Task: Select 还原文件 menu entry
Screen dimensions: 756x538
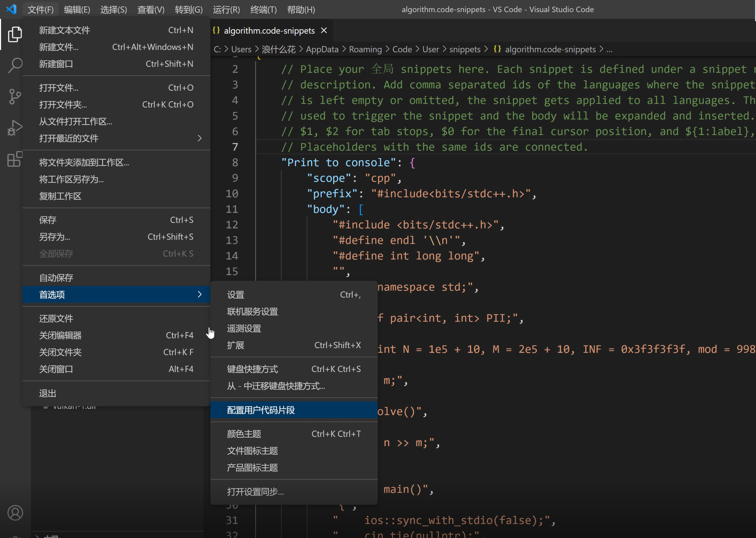Action: (116, 318)
